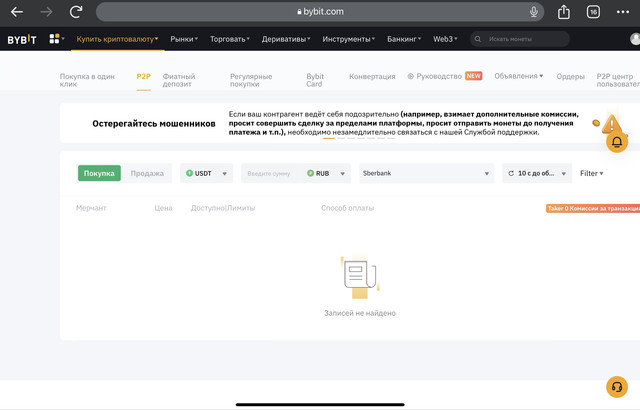Screen dimensions: 640x410
Task: Open the Ордеры link
Action: pos(570,76)
